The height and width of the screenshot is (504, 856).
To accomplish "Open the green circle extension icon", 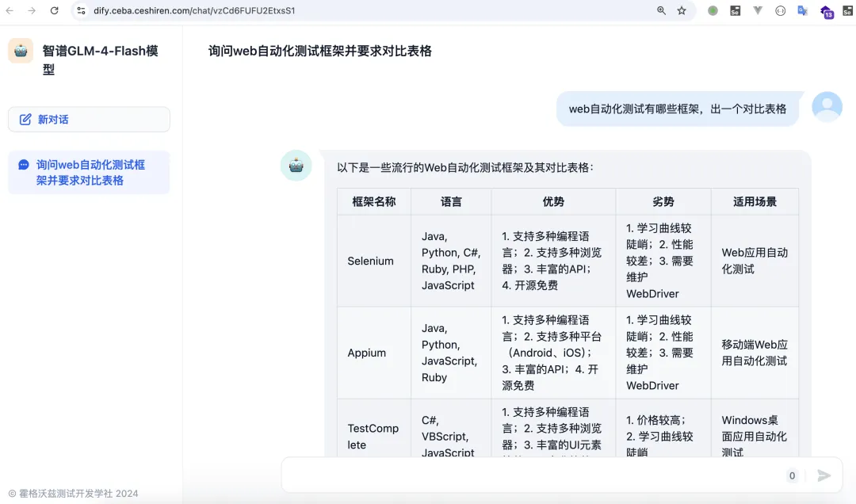I will (x=713, y=10).
